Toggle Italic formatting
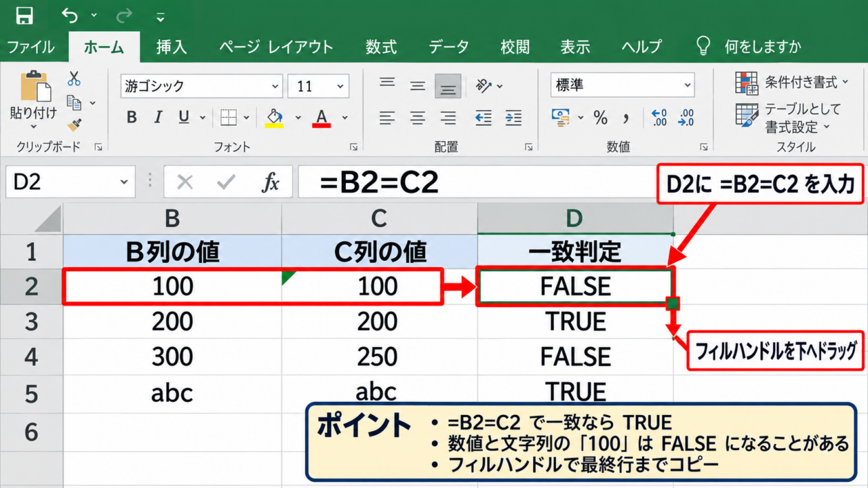 158,118
